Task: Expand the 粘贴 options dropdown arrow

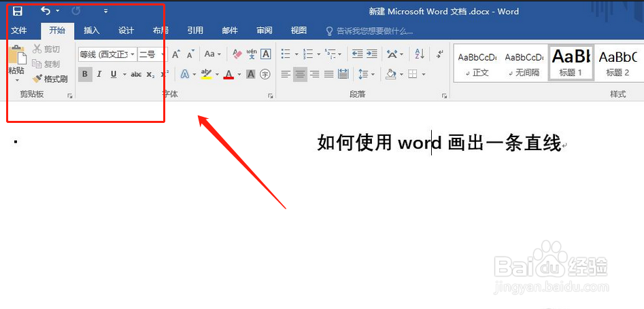Action: 17,79
